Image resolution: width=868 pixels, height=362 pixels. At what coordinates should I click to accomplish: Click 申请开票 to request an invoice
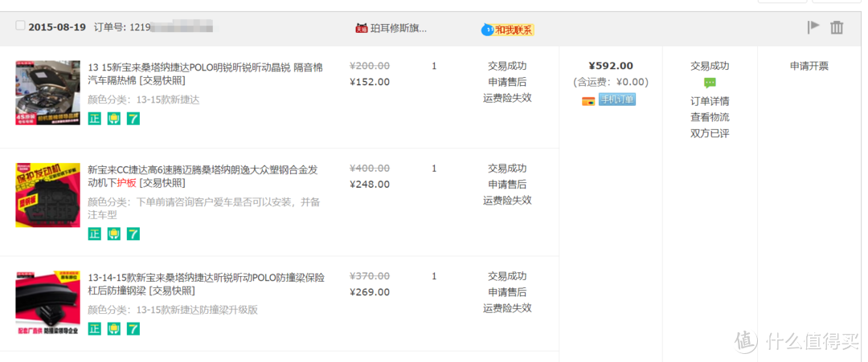point(809,67)
